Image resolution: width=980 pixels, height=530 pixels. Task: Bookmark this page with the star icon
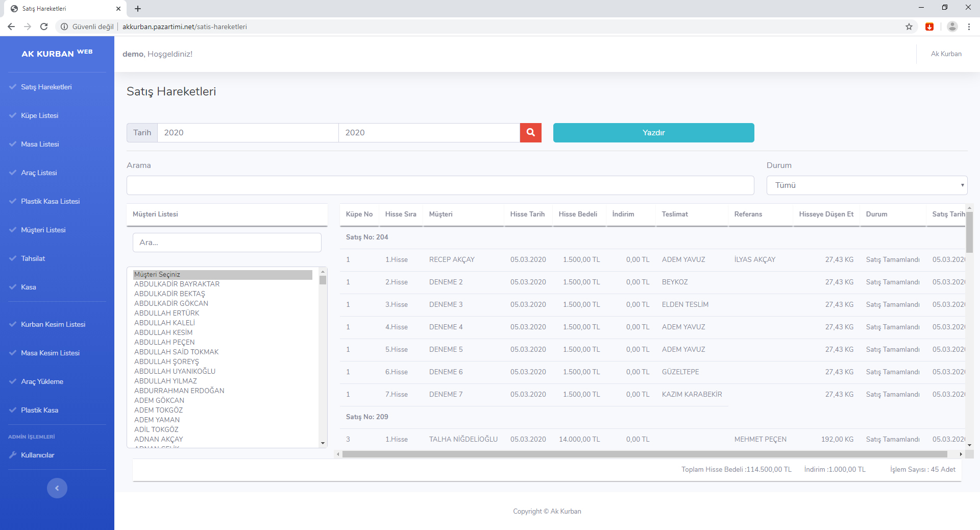click(x=909, y=27)
